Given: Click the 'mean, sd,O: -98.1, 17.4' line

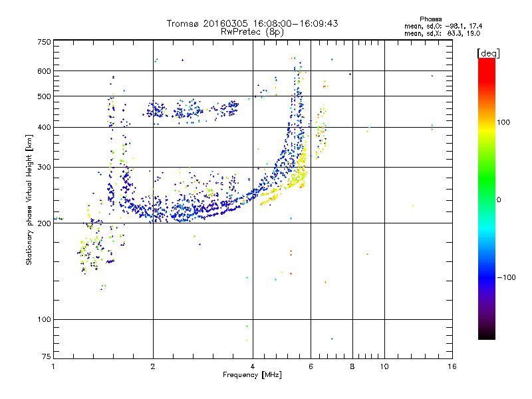Looking at the screenshot, I should (443, 27).
